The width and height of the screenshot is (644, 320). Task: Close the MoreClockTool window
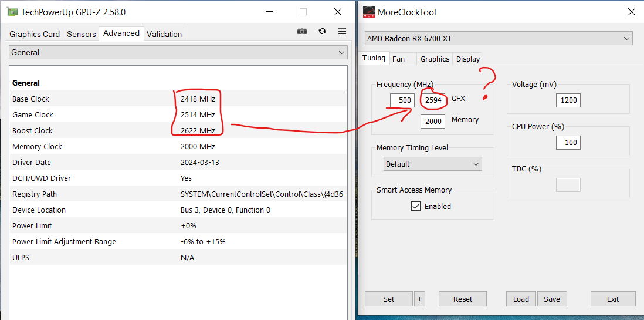point(632,12)
